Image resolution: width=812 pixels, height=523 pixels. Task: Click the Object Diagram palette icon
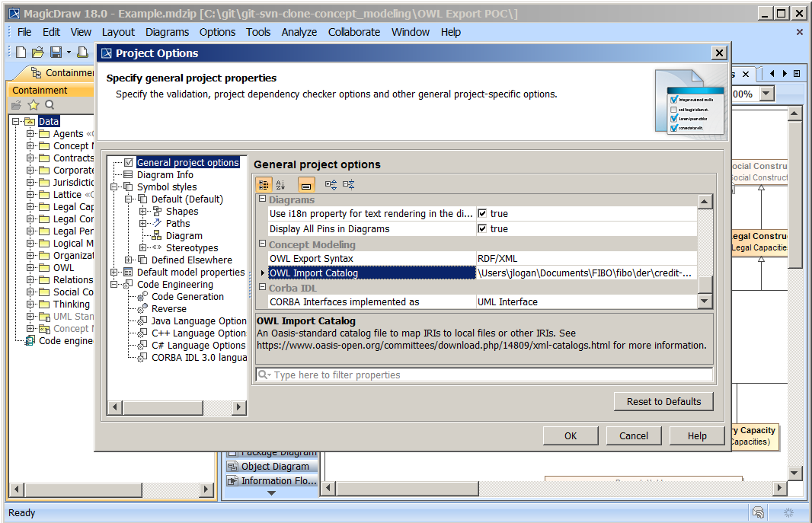(232, 467)
